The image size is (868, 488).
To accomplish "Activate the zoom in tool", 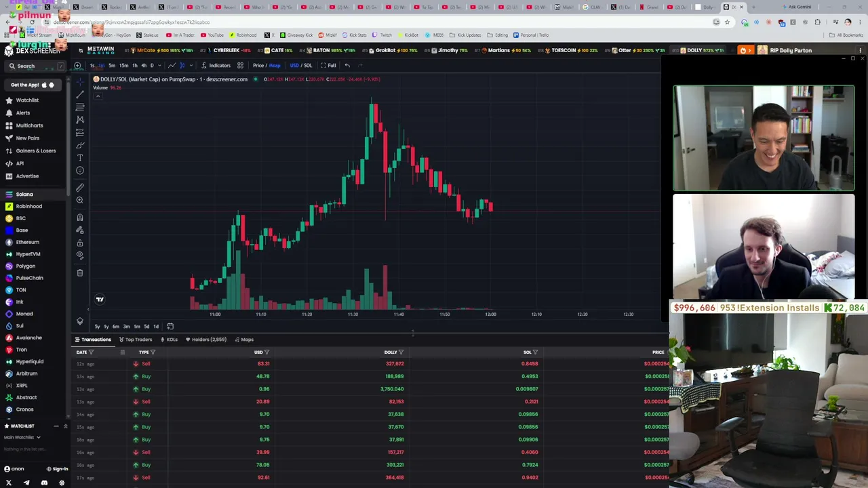I will click(x=80, y=200).
